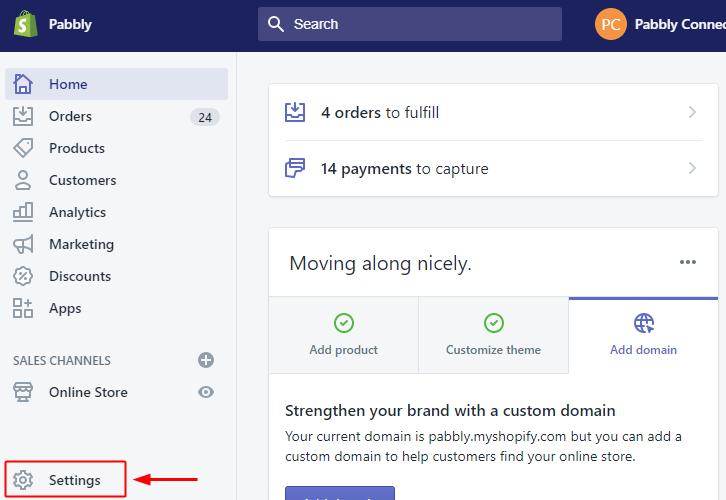The image size is (726, 500).
Task: Open Orders from the sidebar
Action: pyautogui.click(x=70, y=116)
